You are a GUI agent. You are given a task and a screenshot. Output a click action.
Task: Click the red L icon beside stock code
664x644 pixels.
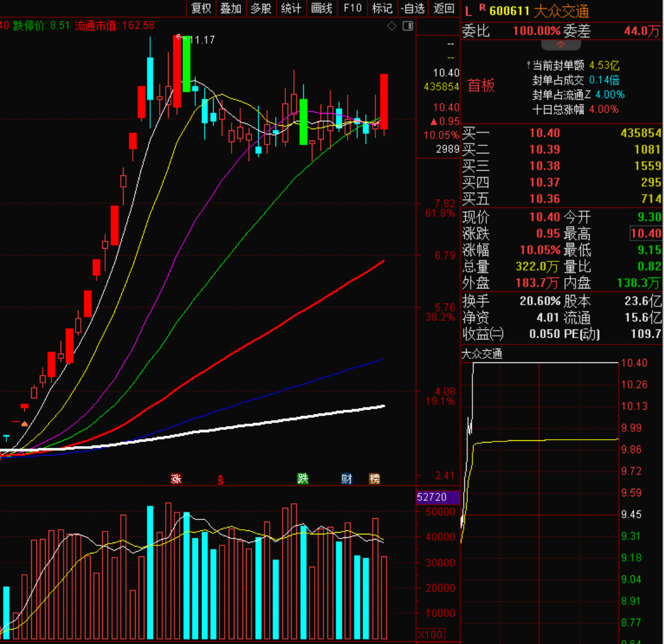tap(468, 11)
